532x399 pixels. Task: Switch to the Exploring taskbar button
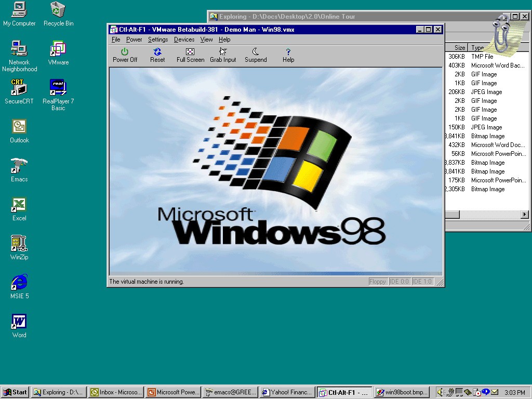coord(59,392)
